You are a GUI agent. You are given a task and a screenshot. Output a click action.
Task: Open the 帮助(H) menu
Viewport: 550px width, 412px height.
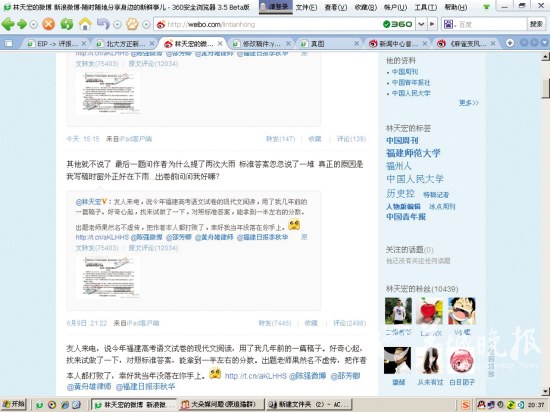pyautogui.click(x=456, y=7)
